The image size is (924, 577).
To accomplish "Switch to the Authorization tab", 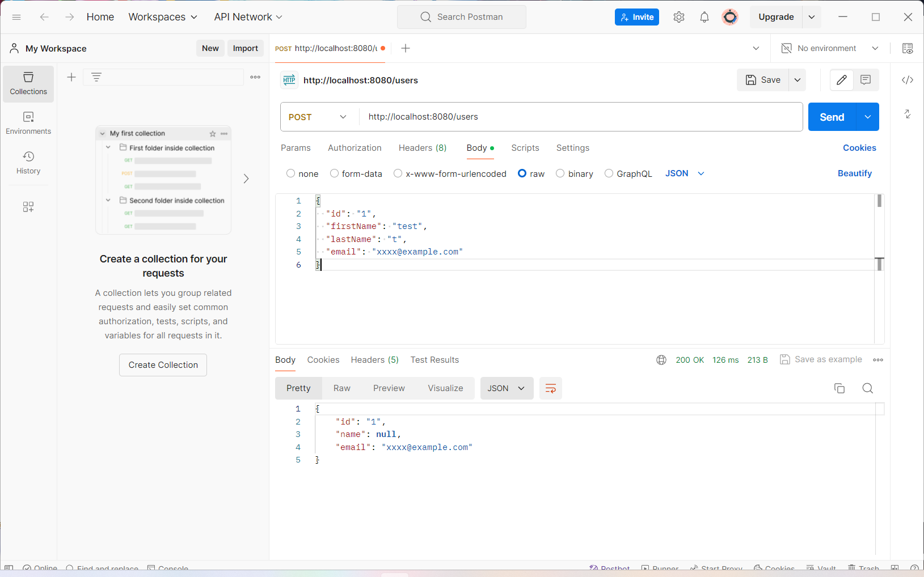I will (355, 148).
